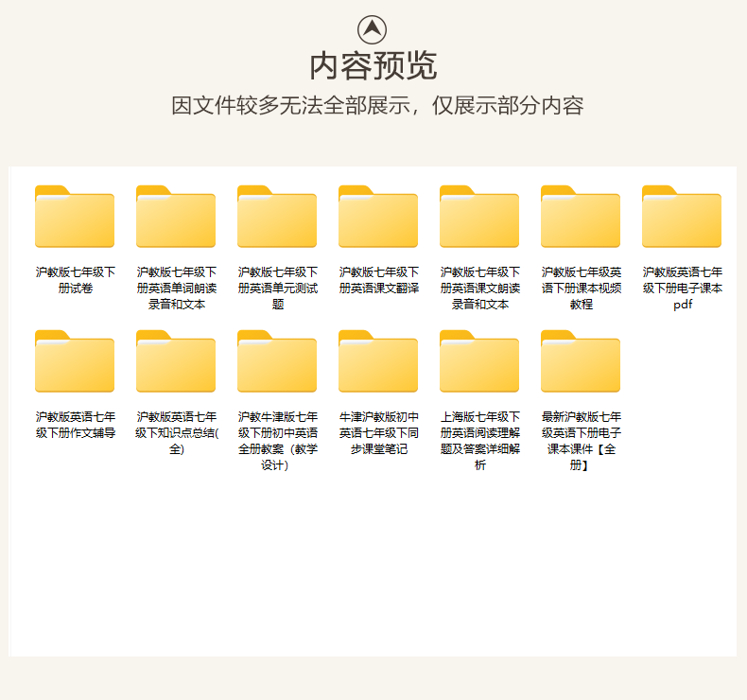The image size is (747, 700).
Task: Click the label 牛津沪教版初中英语七年级下同步课堂笔记
Action: [379, 433]
